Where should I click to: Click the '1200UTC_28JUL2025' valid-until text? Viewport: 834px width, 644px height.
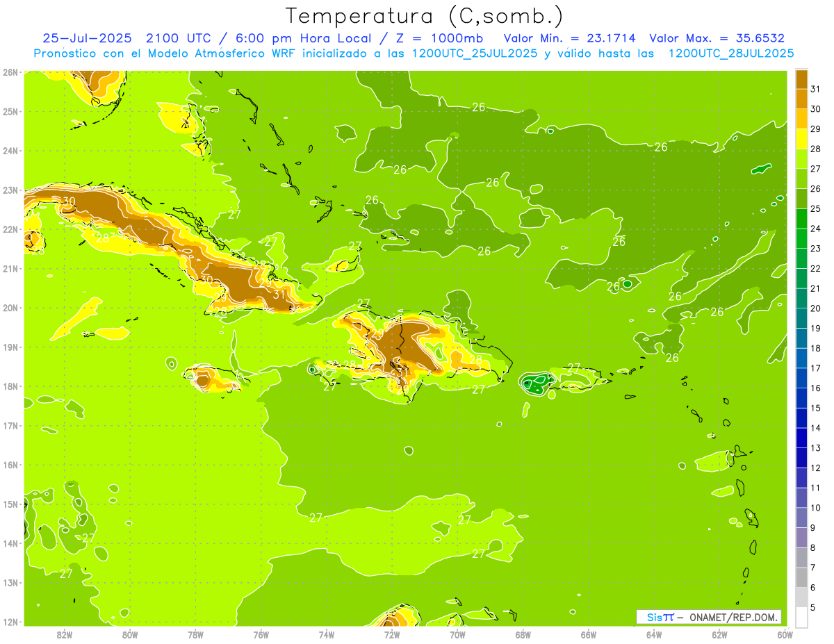tap(730, 53)
